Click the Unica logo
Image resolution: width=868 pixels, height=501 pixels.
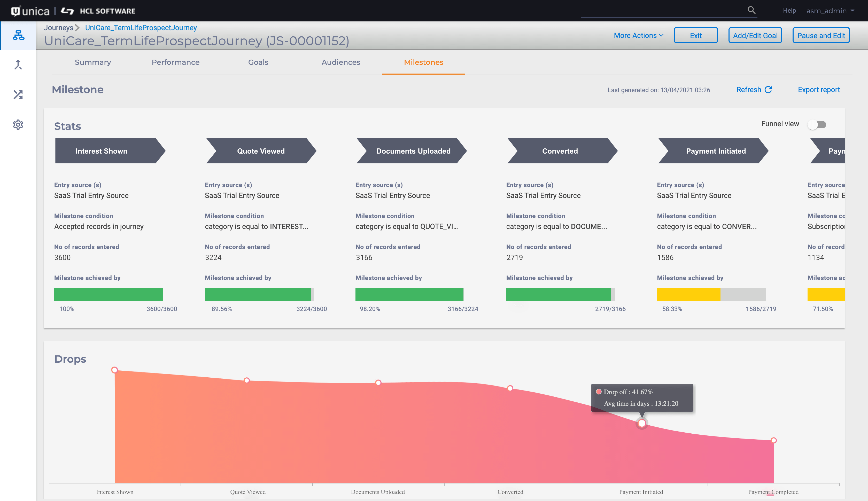point(30,11)
